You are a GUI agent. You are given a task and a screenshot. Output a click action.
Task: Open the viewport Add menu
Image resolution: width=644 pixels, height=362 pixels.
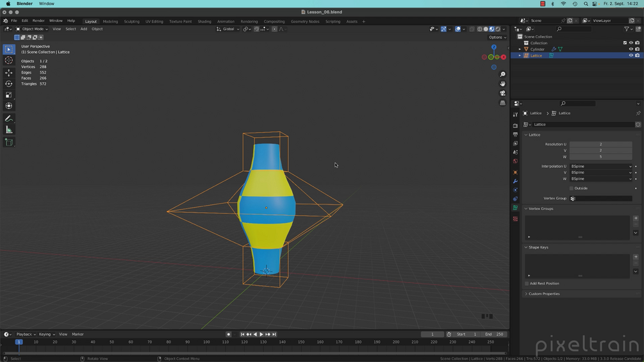tap(83, 29)
